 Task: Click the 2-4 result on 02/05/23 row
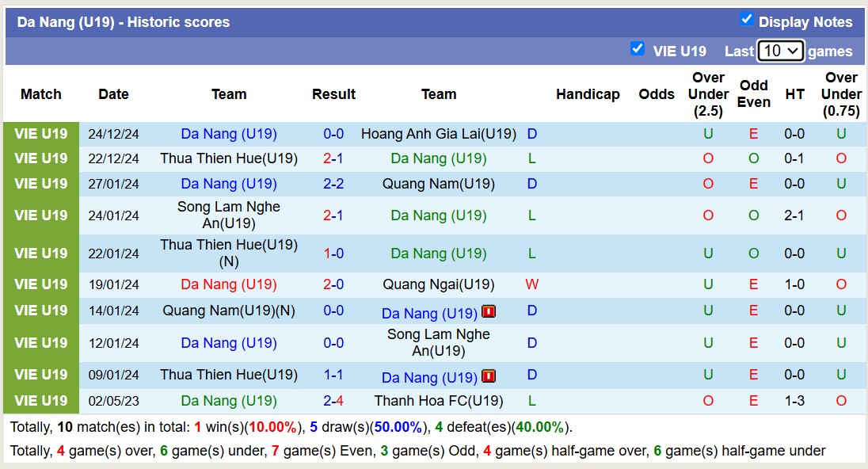pyautogui.click(x=333, y=401)
